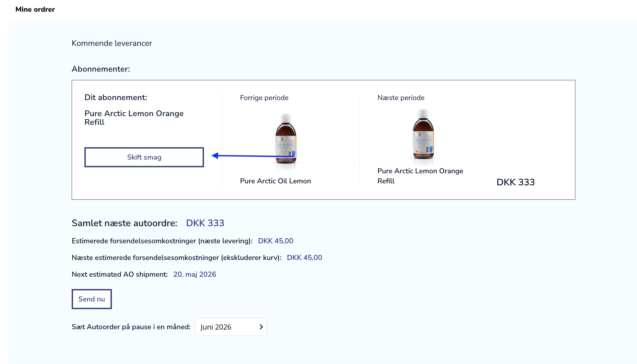
Task: Click the Næste periode bottle image
Action: [423, 137]
